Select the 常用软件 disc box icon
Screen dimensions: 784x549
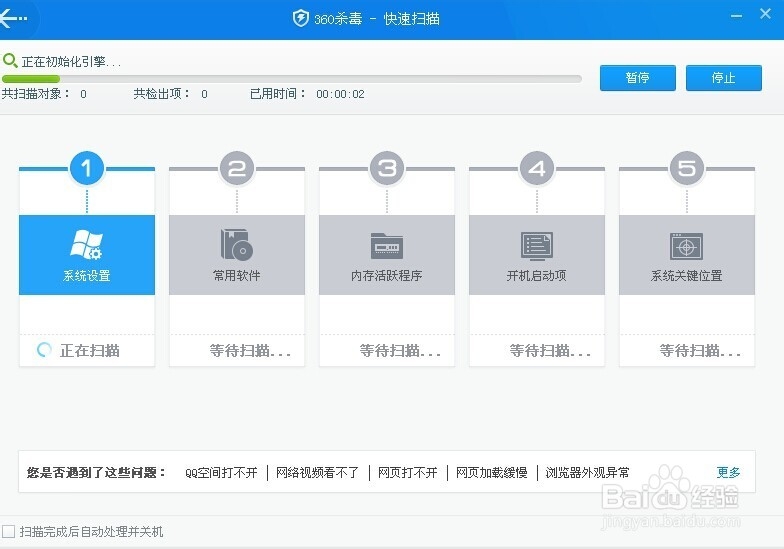(236, 244)
